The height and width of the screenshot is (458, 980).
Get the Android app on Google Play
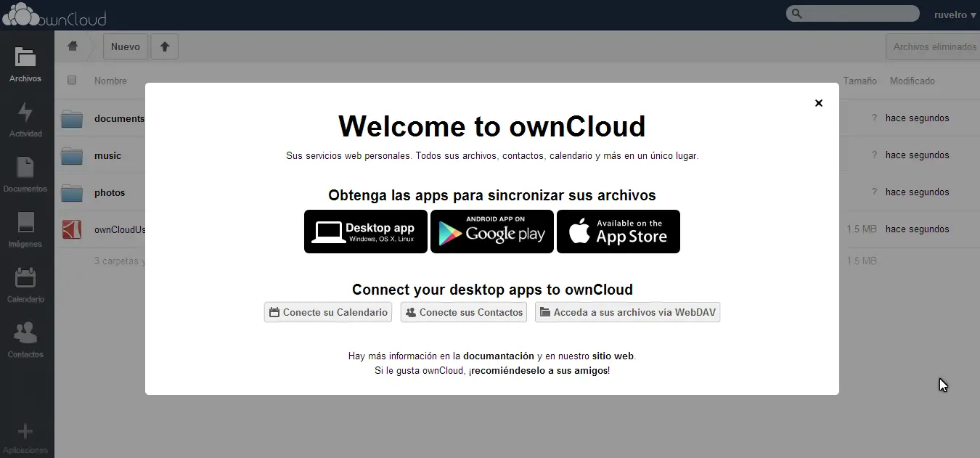[x=492, y=232]
